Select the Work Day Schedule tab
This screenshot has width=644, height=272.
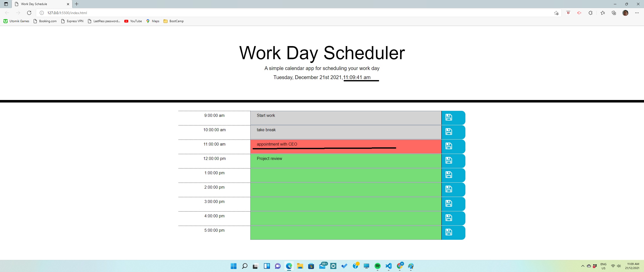tap(42, 4)
